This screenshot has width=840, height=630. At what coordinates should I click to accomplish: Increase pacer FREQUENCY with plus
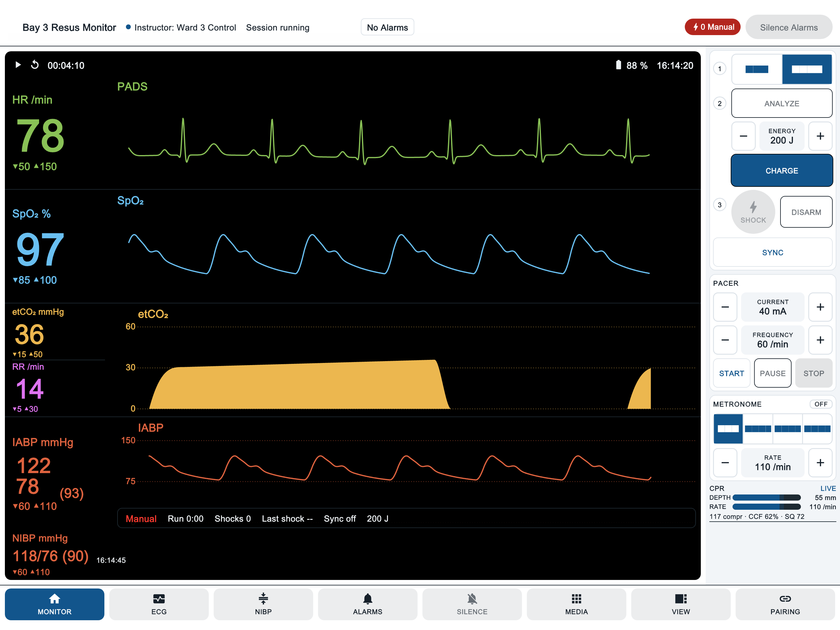[x=820, y=340]
